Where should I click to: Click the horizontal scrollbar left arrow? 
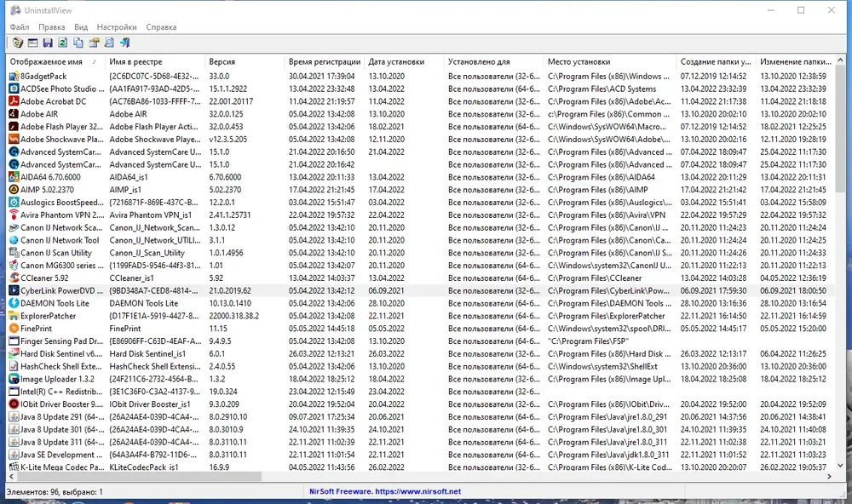[x=11, y=476]
